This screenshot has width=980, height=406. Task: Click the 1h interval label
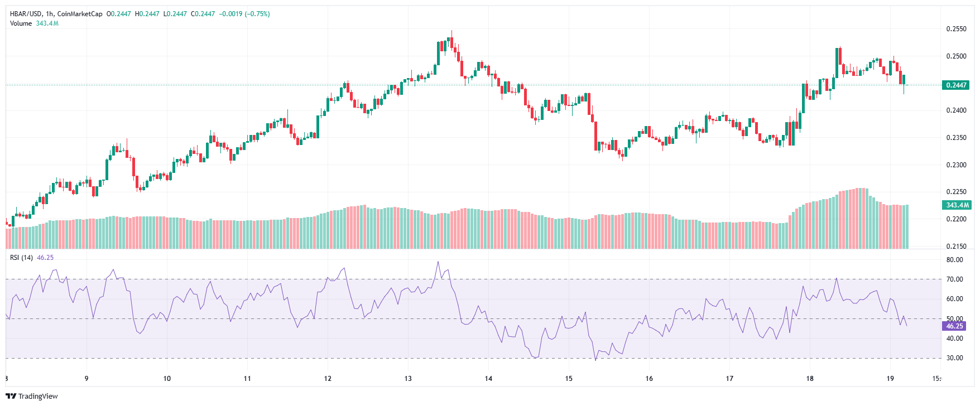[50, 13]
